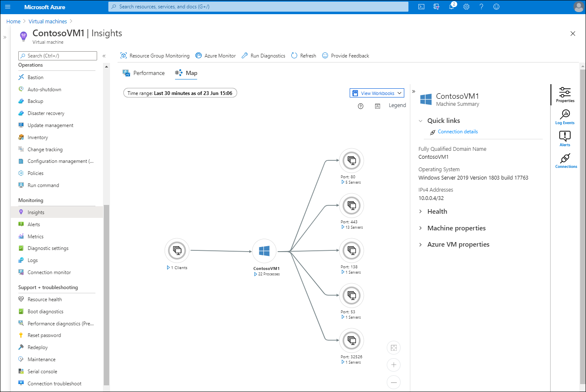This screenshot has height=392, width=586.
Task: Collapse the left resource menu
Action: coord(104,56)
